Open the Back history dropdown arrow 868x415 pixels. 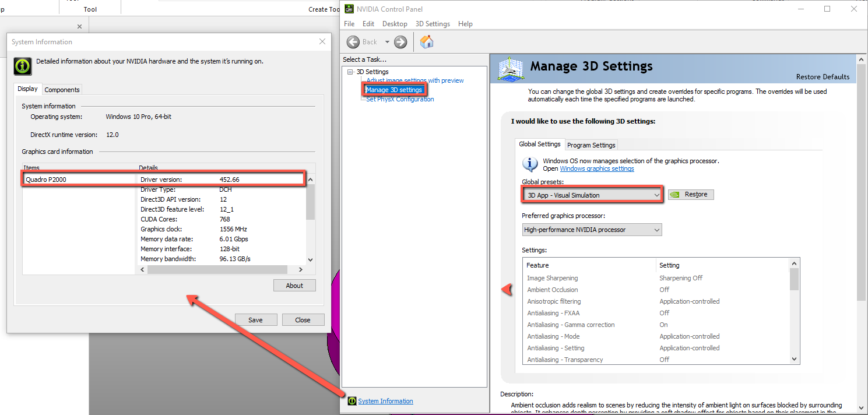(387, 42)
